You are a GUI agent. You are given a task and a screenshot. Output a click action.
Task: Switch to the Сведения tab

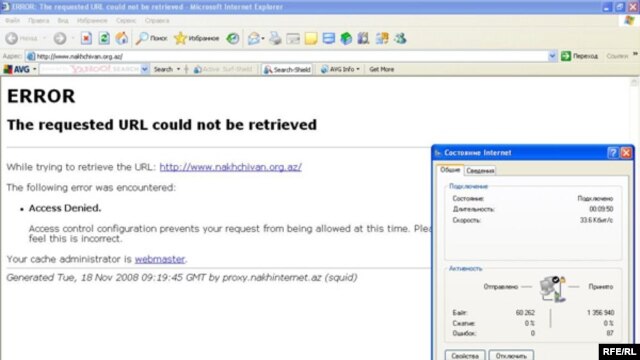(x=480, y=171)
